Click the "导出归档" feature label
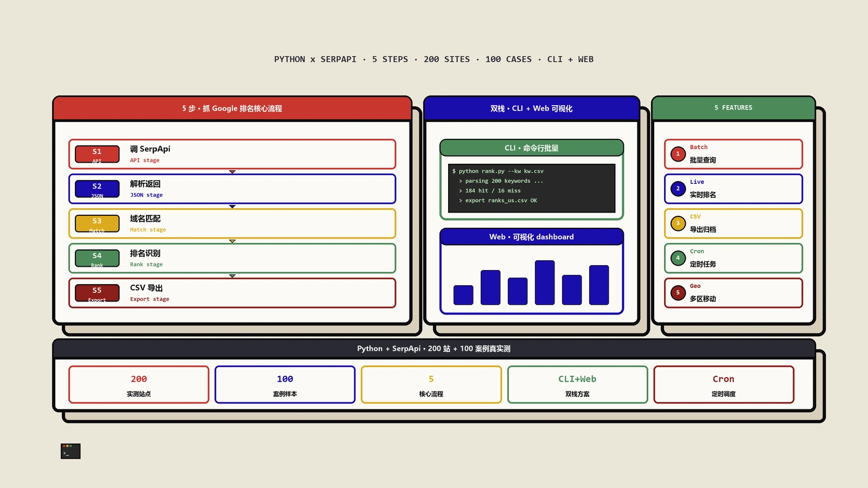This screenshot has height=488, width=868. [703, 229]
